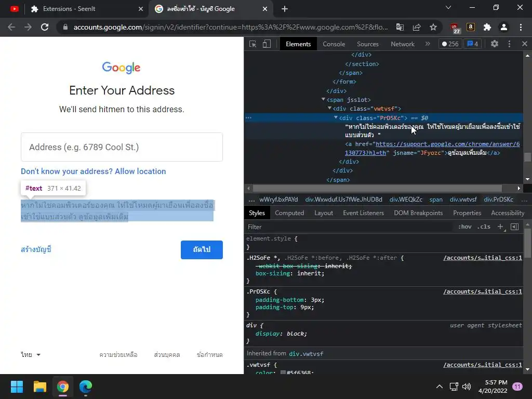Click translate this page icon
This screenshot has width=532, height=399.
click(400, 27)
